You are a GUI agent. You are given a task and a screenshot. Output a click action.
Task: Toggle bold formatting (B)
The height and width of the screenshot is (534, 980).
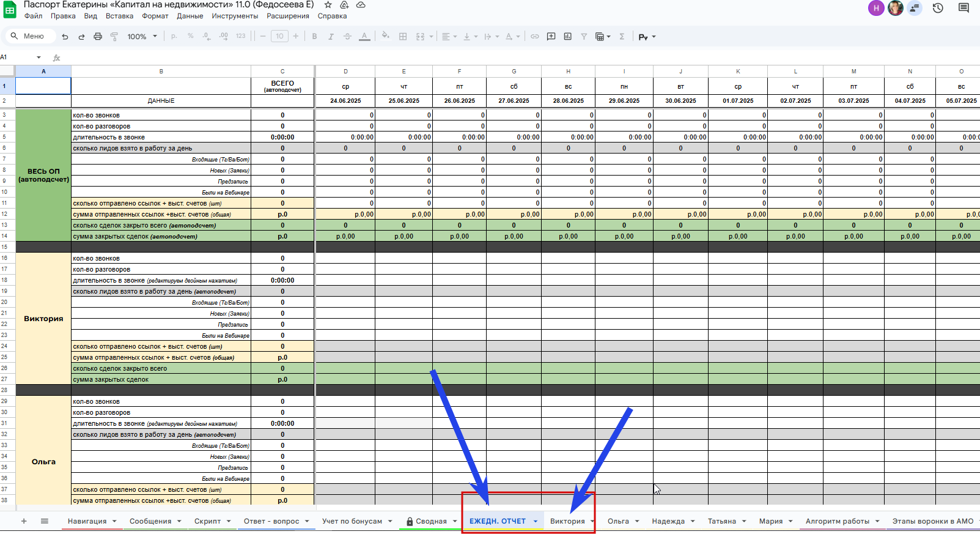[x=315, y=37]
